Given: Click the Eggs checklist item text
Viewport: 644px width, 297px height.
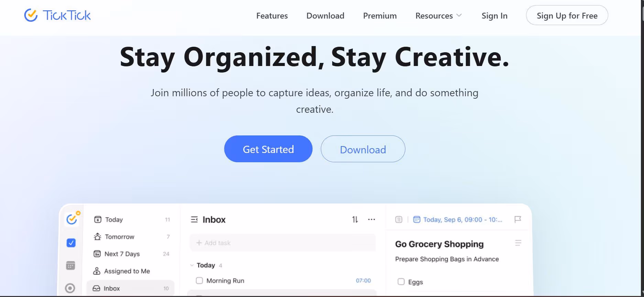Looking at the screenshot, I should tap(415, 282).
